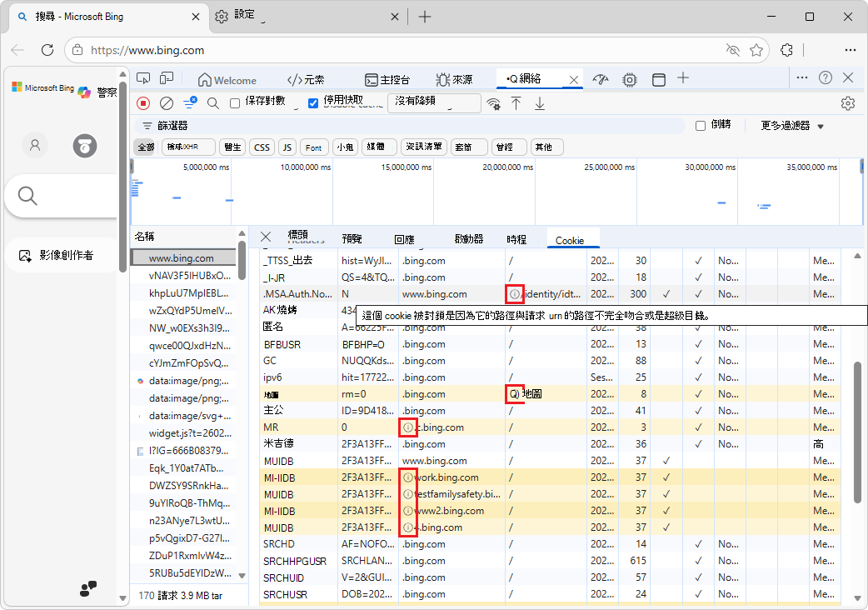Import a HAR file
Viewport: 868px width, 610px height.
point(516,102)
